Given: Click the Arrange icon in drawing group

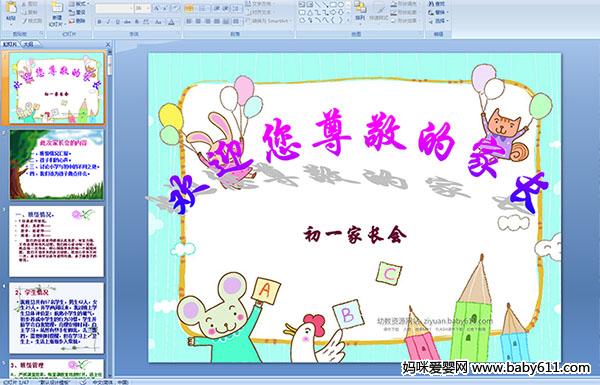Looking at the screenshot, I should tap(360, 11).
